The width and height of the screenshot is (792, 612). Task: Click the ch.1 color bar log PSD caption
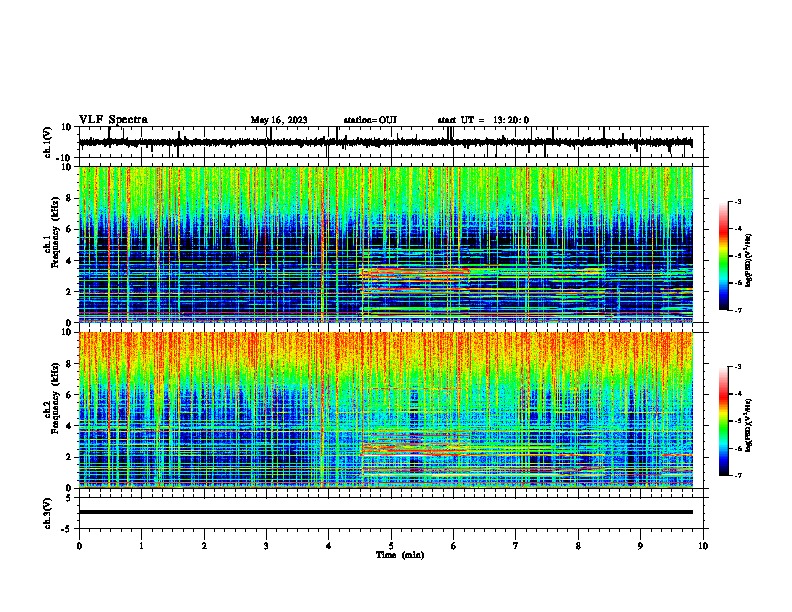[749, 261]
